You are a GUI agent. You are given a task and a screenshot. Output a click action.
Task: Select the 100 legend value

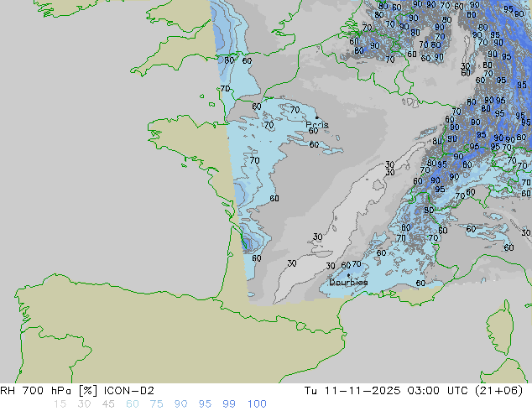(257, 404)
